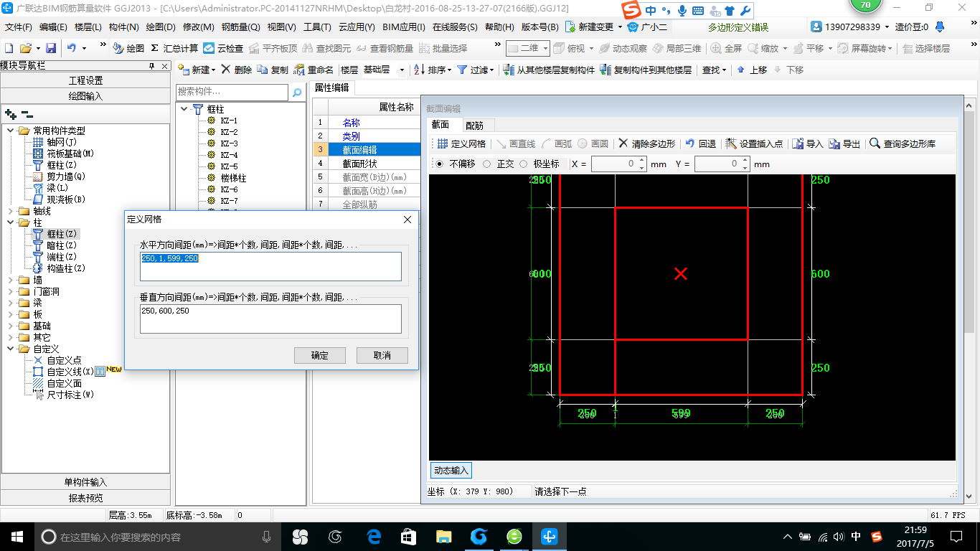Click 回退 undo in section editor

pos(701,143)
